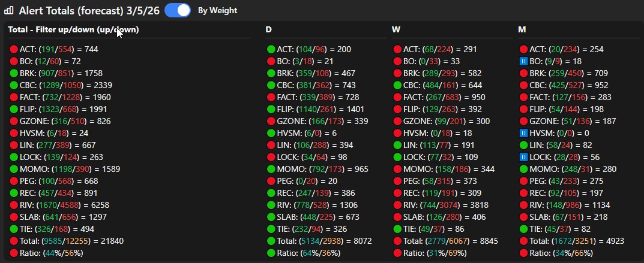Click green dot beside LIN: (113/77) = 191
644x263 pixels.
tap(397, 146)
